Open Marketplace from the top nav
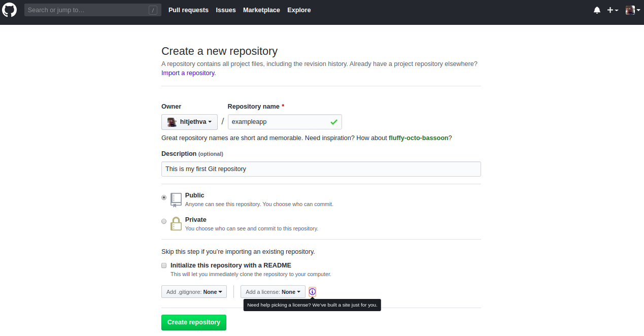Viewport: 644px width, 336px height. 261,10
